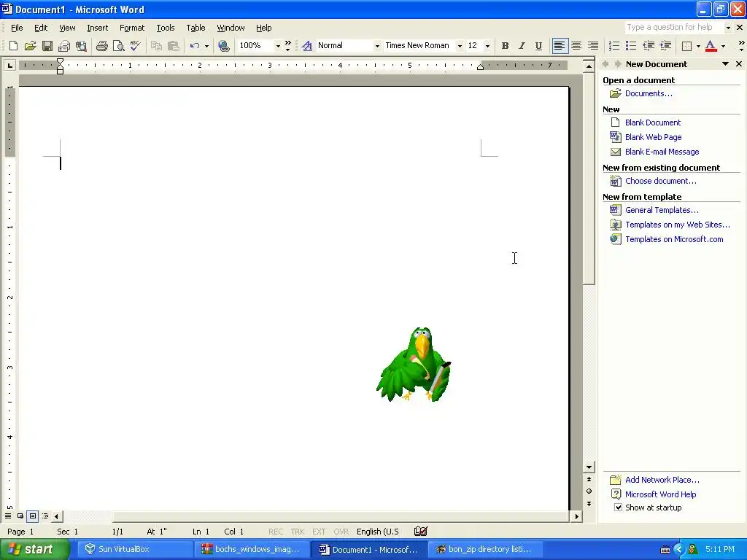Click the Blank Web Page link
Image resolution: width=747 pixels, height=560 pixels.
click(x=653, y=137)
